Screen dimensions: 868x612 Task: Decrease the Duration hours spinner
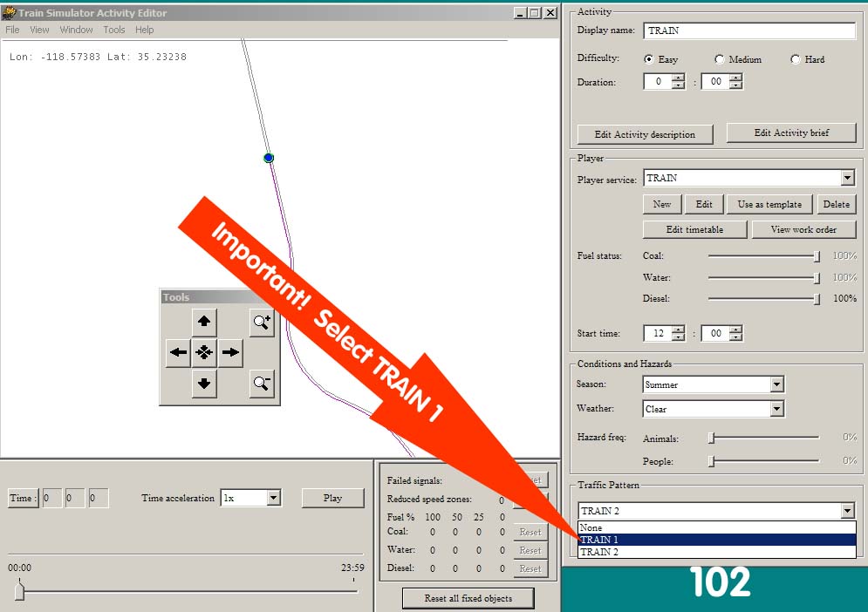coord(679,85)
